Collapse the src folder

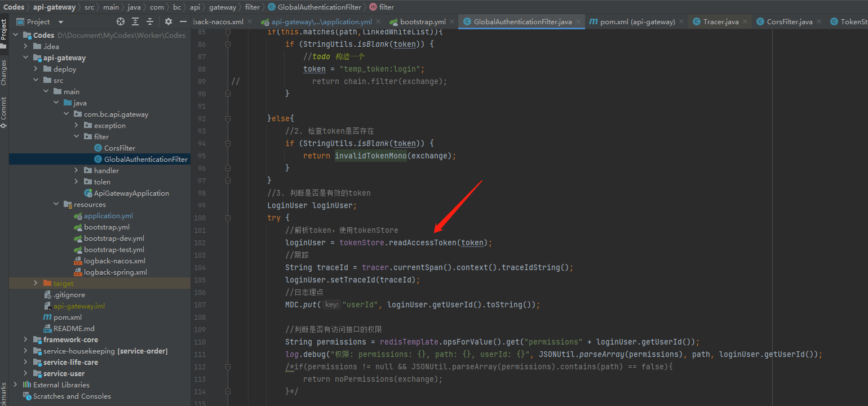tap(36, 80)
